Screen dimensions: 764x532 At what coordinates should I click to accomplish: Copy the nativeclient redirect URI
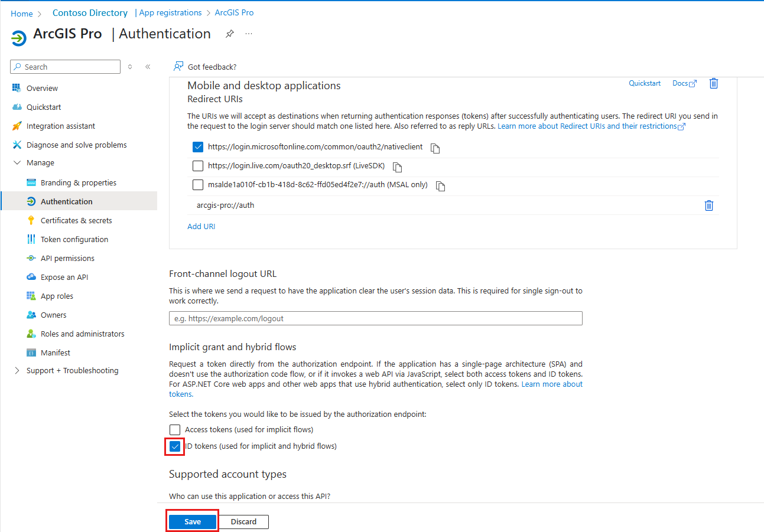tap(435, 148)
